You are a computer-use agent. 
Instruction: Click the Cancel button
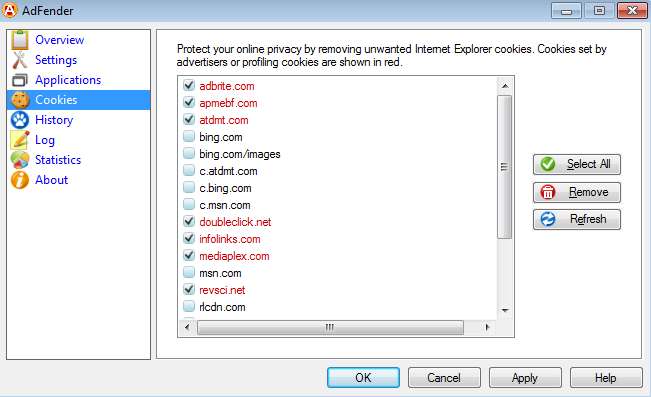coord(444,377)
